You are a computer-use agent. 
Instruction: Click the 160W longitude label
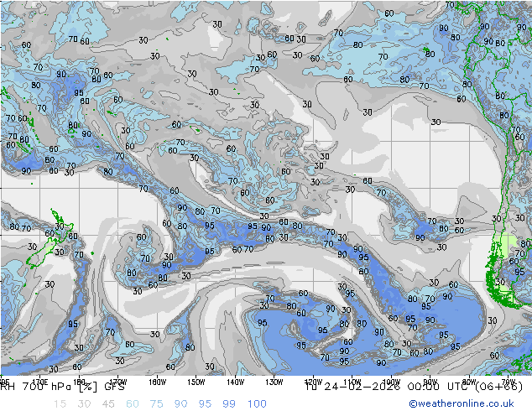pos(157,382)
